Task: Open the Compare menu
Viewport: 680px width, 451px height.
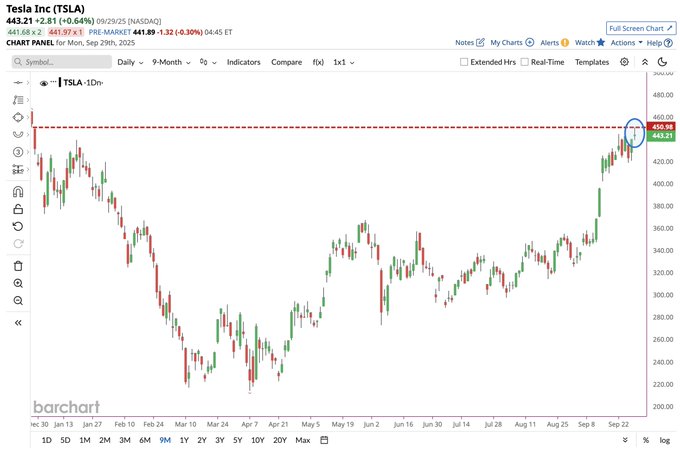Action: pos(286,62)
